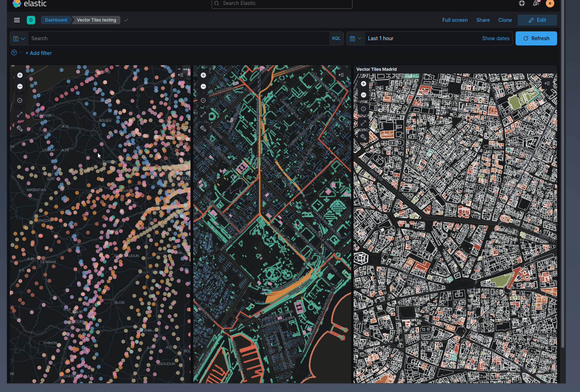Screen dimensions: 580x392
Task: Click Show dates to toggle date range display
Action: pyautogui.click(x=495, y=38)
